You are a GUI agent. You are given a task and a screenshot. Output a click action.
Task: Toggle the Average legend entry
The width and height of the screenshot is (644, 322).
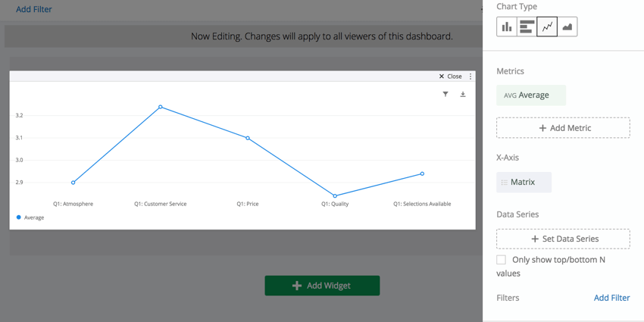click(x=30, y=217)
